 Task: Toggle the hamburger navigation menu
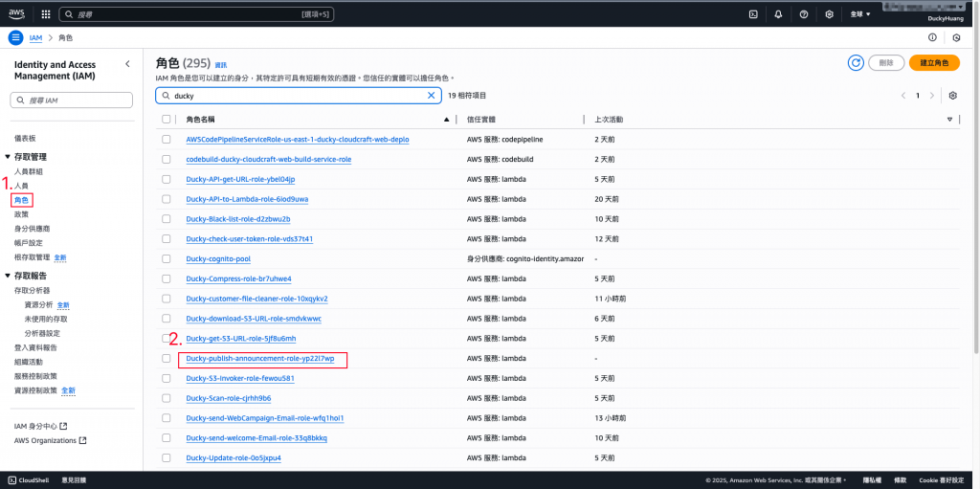[x=15, y=37]
